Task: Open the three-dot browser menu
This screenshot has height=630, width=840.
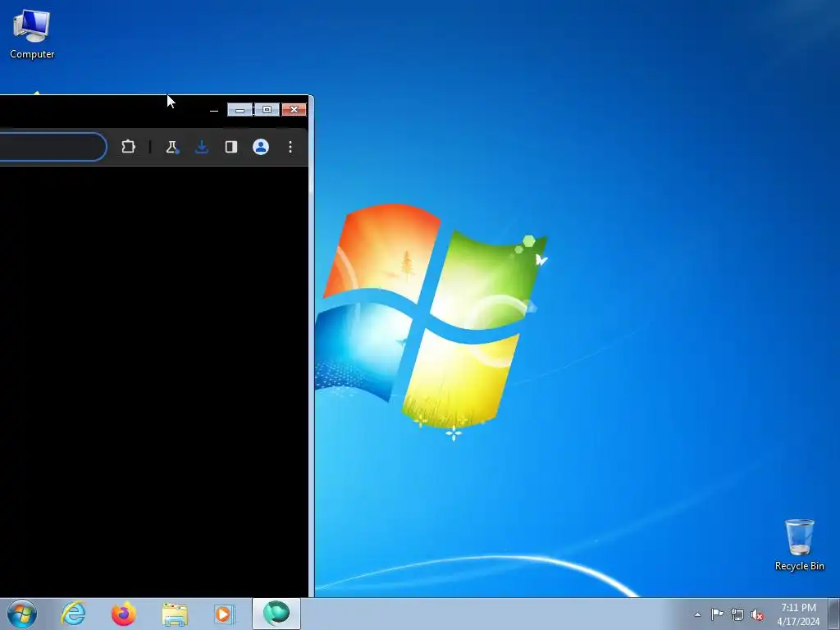Action: coord(290,147)
